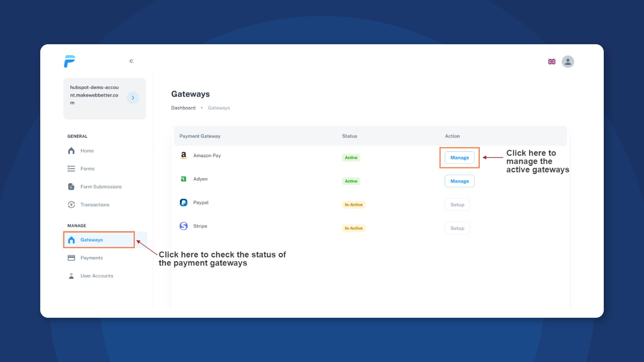
Task: Follow the Dashboard breadcrumb link
Action: [183, 108]
